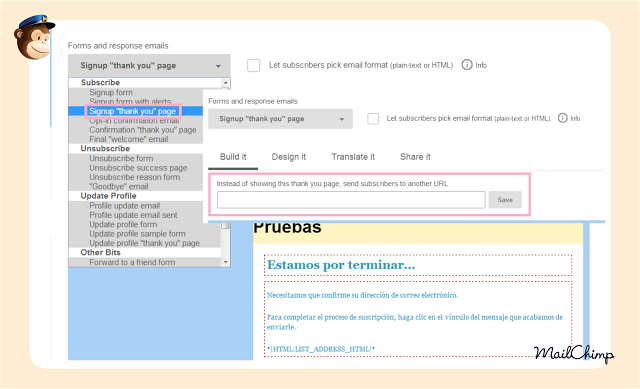The width and height of the screenshot is (640, 389).
Task: Click the redirect URL input field
Action: coord(351,200)
